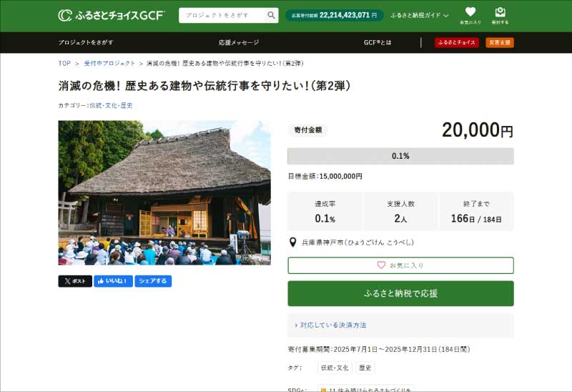Open the thatched-roof building project photo
This screenshot has height=392, width=572.
[164, 192]
